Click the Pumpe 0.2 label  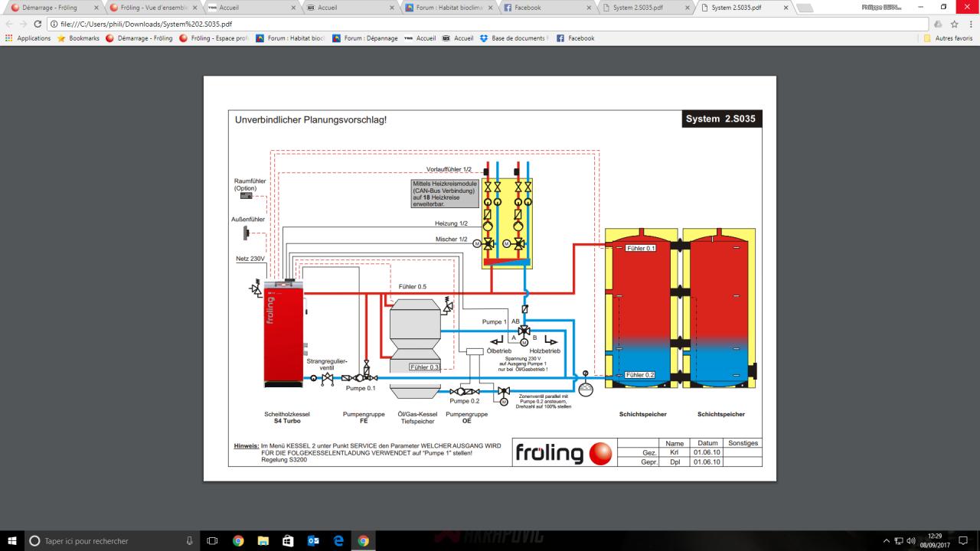point(465,400)
